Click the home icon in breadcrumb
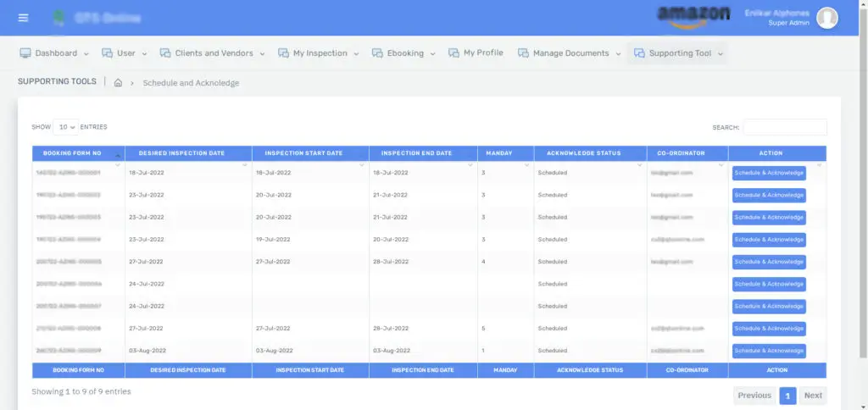This screenshot has height=410, width=868. tap(119, 83)
